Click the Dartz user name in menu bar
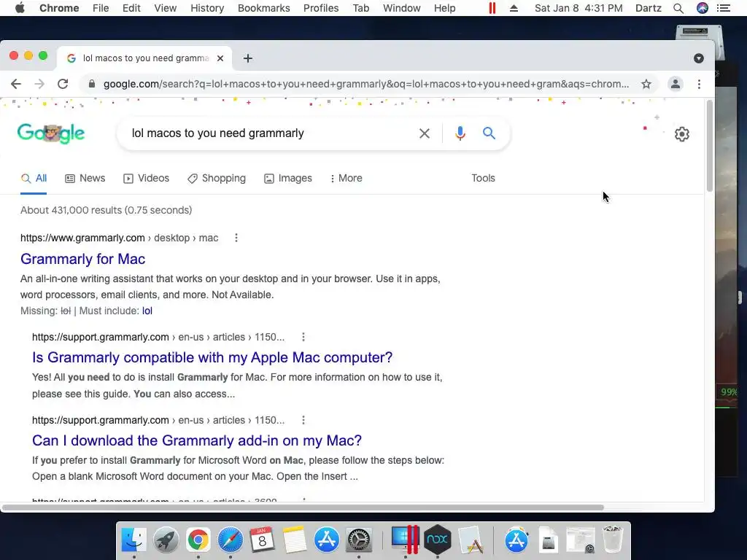The image size is (747, 560). coord(648,8)
